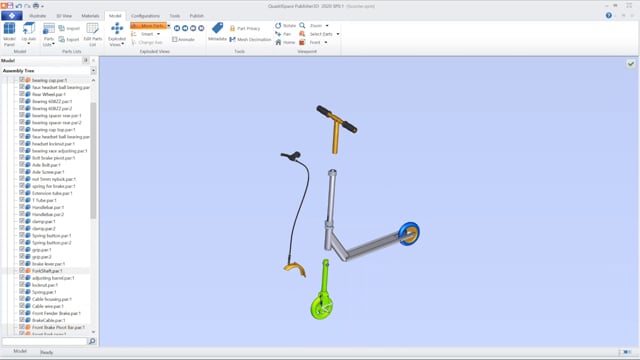Click the Up Axis icon
The image size is (640, 360).
point(29,29)
